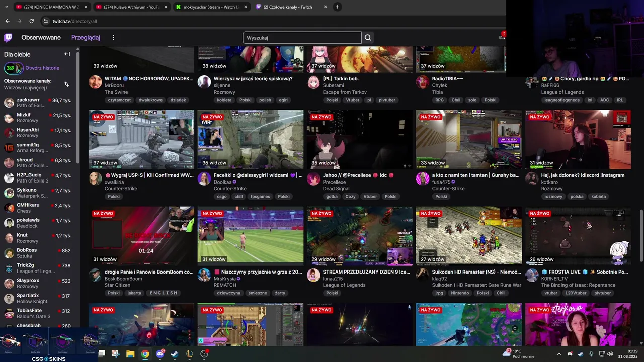Open the 369 stories avatar ring
The height and width of the screenshot is (362, 644).
pyautogui.click(x=14, y=68)
